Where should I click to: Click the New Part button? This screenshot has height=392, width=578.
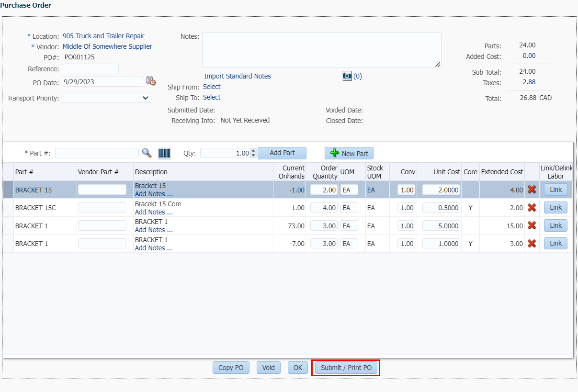point(349,153)
